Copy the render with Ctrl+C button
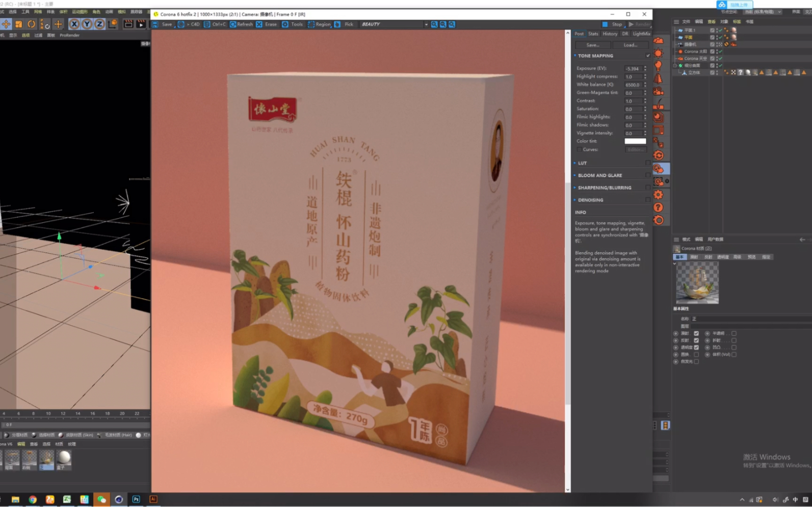This screenshot has width=812, height=507. pyautogui.click(x=215, y=24)
